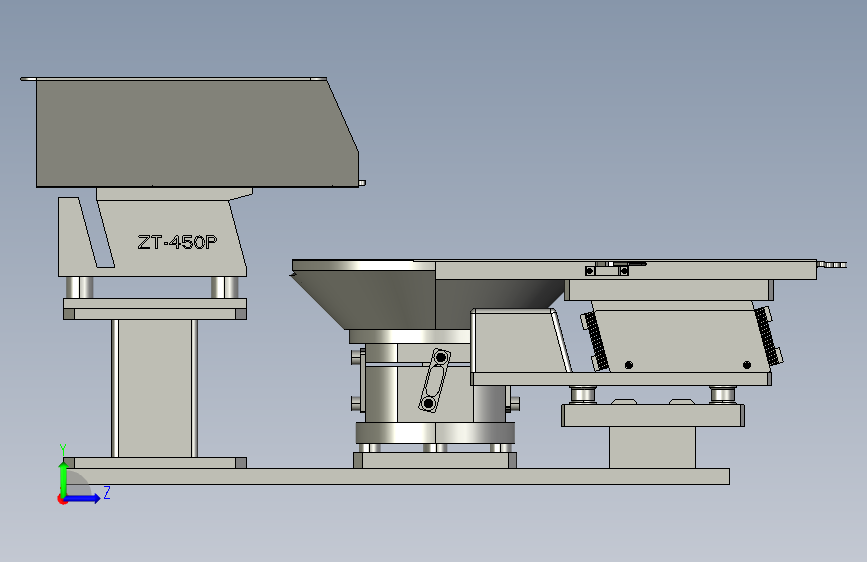The image size is (867, 562).
Task: Click the blue Z axis arrow of the triad
Action: 83,498
